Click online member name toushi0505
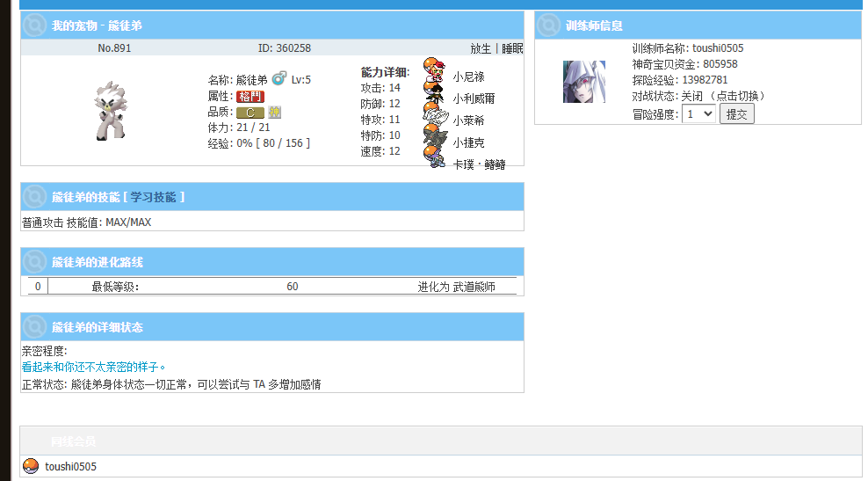This screenshot has height=481, width=868. click(70, 467)
